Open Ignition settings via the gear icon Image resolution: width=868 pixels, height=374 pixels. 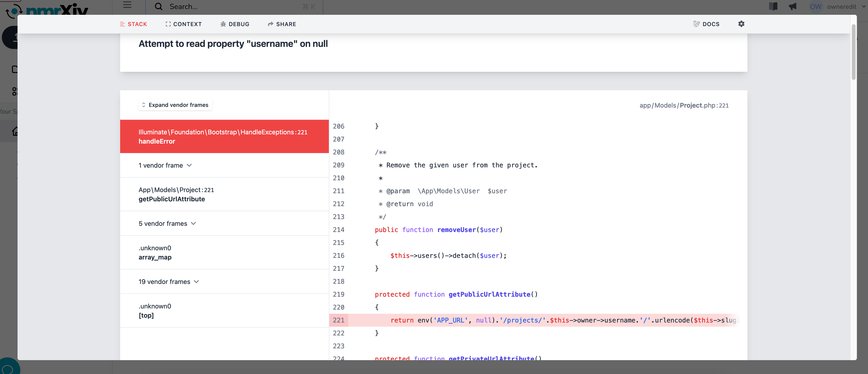[741, 24]
